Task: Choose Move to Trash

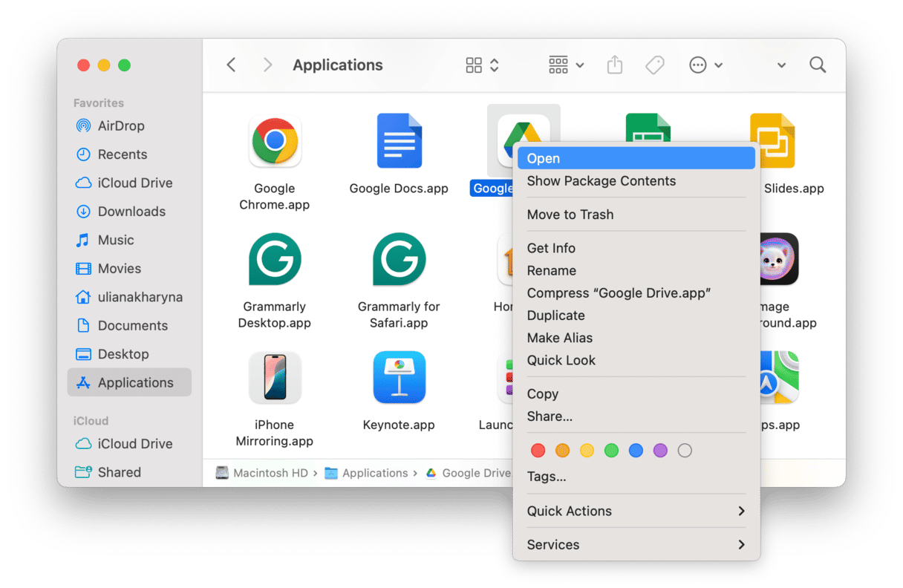Action: [x=636, y=215]
